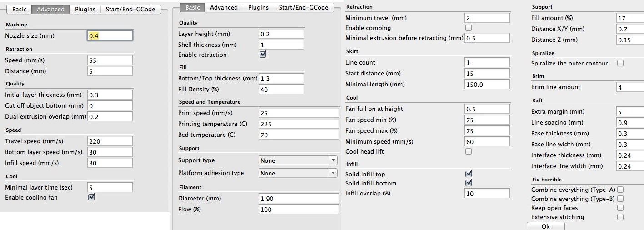Screen dimensions: 644x230
Task: Check the Cool head lift option
Action: tap(469, 152)
